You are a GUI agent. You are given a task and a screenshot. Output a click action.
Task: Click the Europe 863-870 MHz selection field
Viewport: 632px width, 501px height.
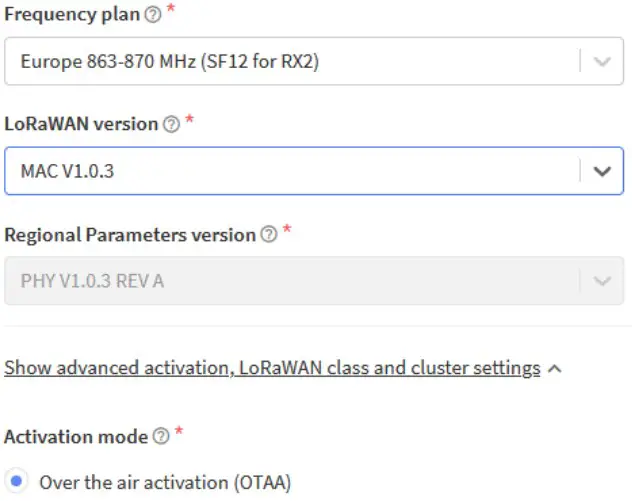pos(290,61)
